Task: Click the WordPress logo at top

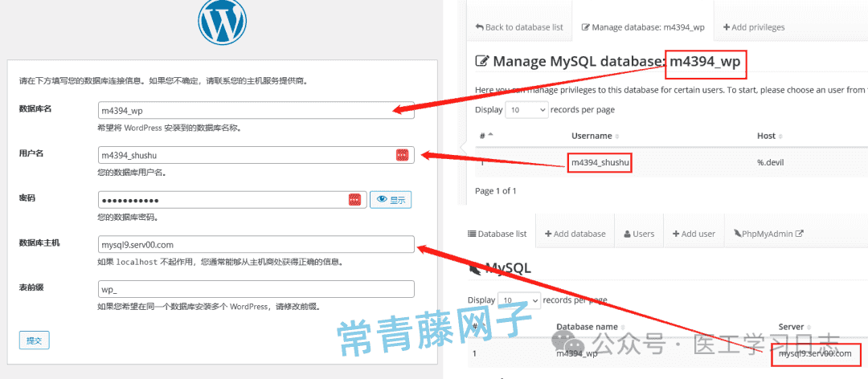Action: click(222, 22)
